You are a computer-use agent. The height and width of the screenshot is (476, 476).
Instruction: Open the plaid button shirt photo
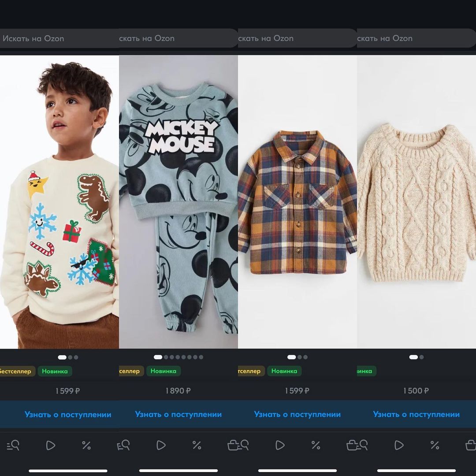297,202
